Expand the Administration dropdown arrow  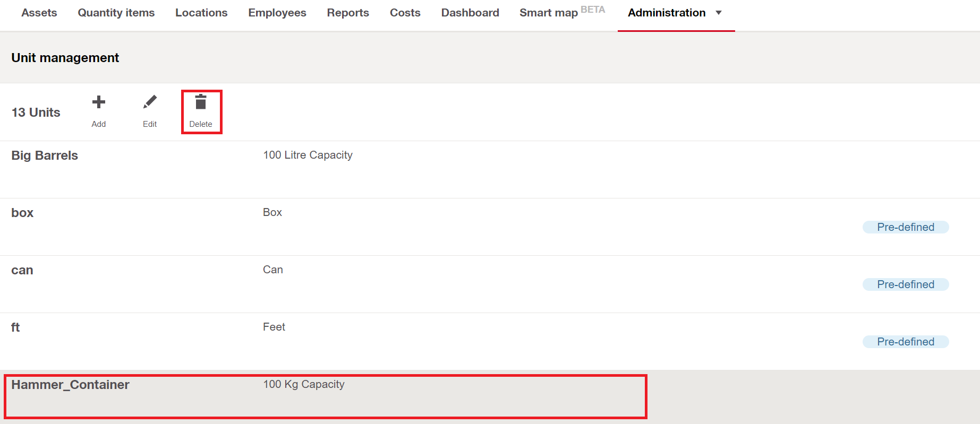point(719,13)
